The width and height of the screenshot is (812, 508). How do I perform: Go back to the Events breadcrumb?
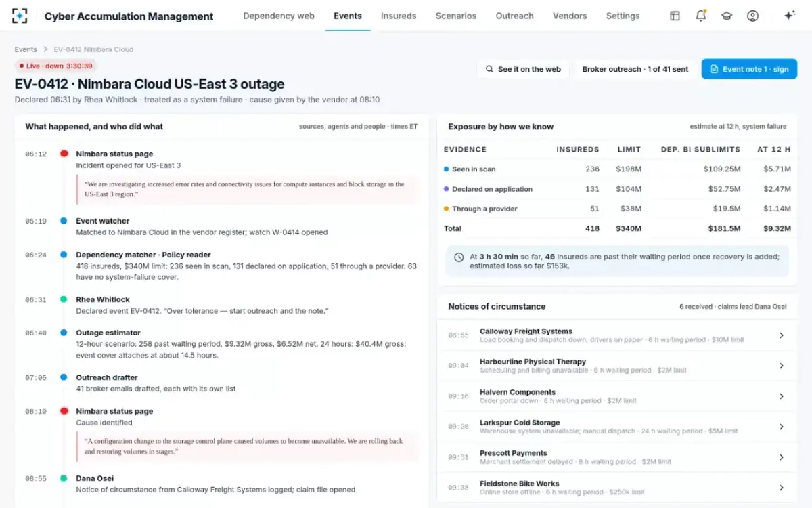coord(26,49)
